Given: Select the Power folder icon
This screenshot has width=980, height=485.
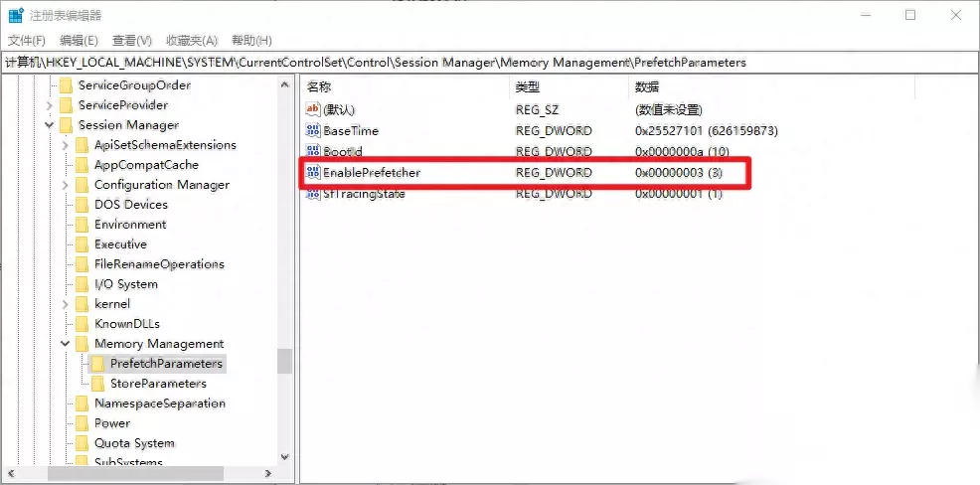Looking at the screenshot, I should pyautogui.click(x=82, y=423).
